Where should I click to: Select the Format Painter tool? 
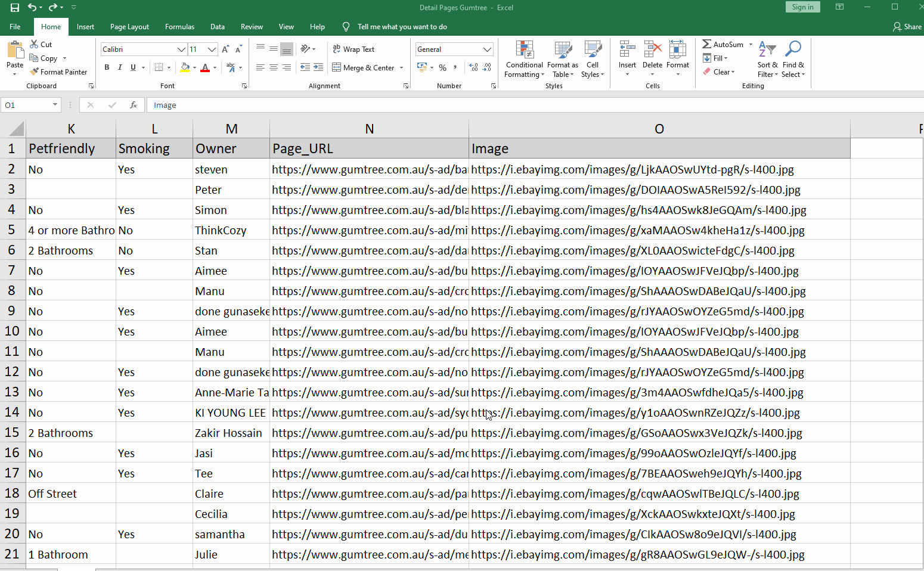tap(58, 72)
